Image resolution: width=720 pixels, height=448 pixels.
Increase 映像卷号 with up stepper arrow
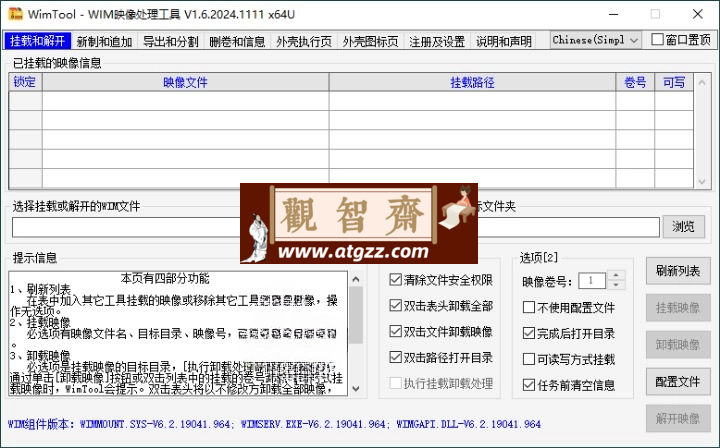616,275
